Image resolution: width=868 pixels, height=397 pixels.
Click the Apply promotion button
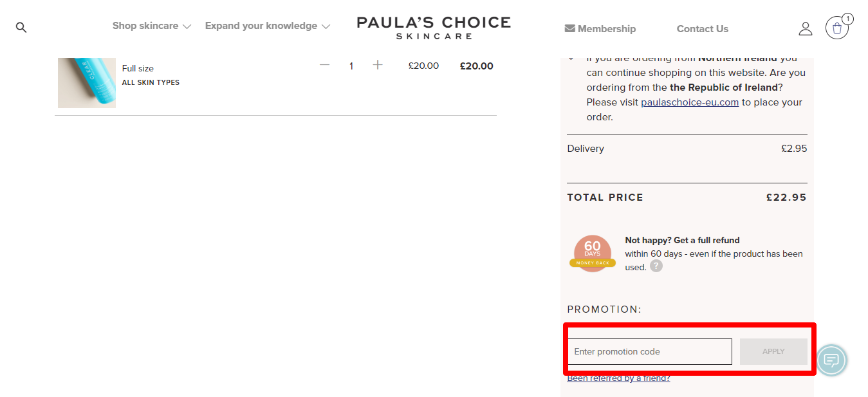pyautogui.click(x=773, y=351)
